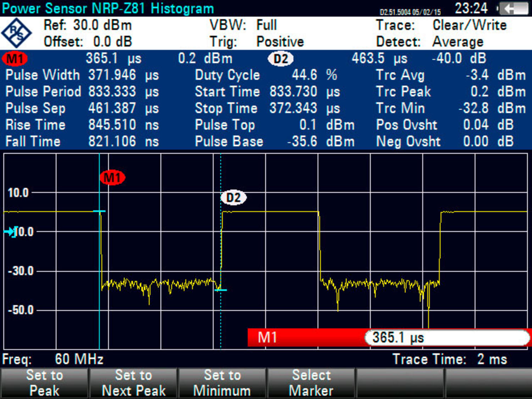Image resolution: width=532 pixels, height=399 pixels.
Task: Click the M1 vertical marker line in graph
Action: [x=100, y=248]
